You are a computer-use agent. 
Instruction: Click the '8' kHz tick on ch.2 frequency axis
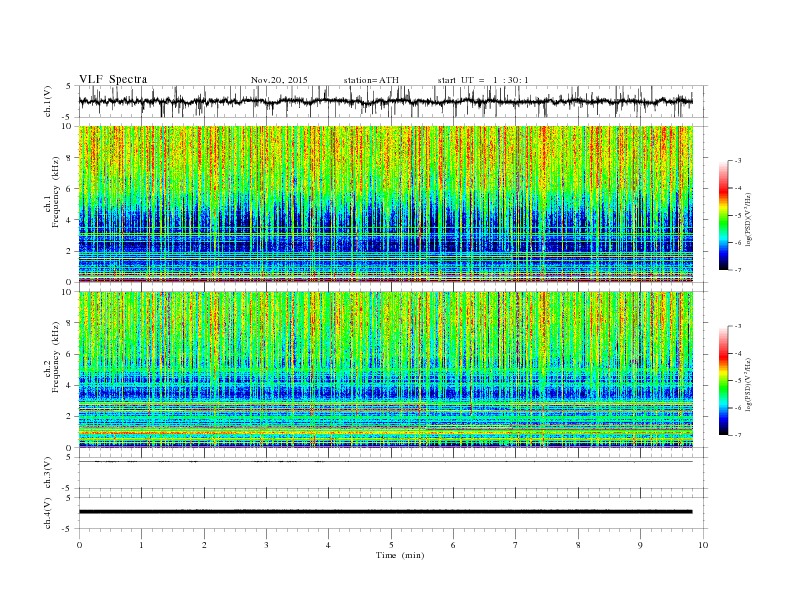(x=69, y=323)
